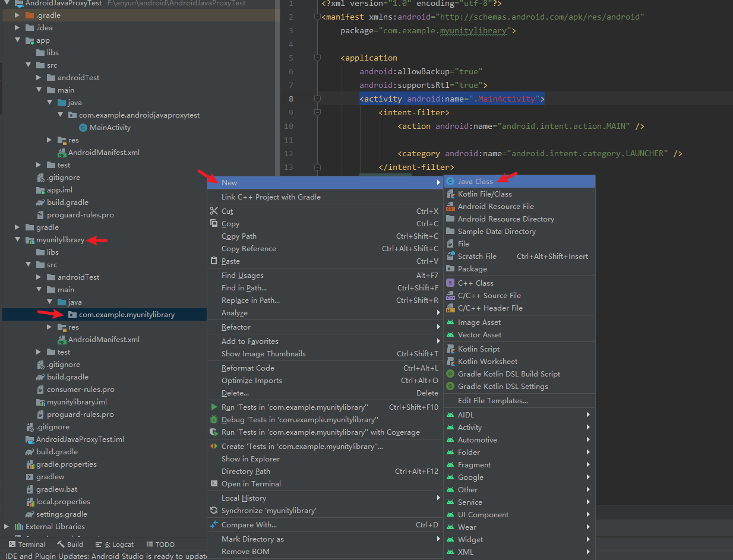Click the myunitylibrary module folder icon
The image size is (733, 560).
click(x=30, y=240)
